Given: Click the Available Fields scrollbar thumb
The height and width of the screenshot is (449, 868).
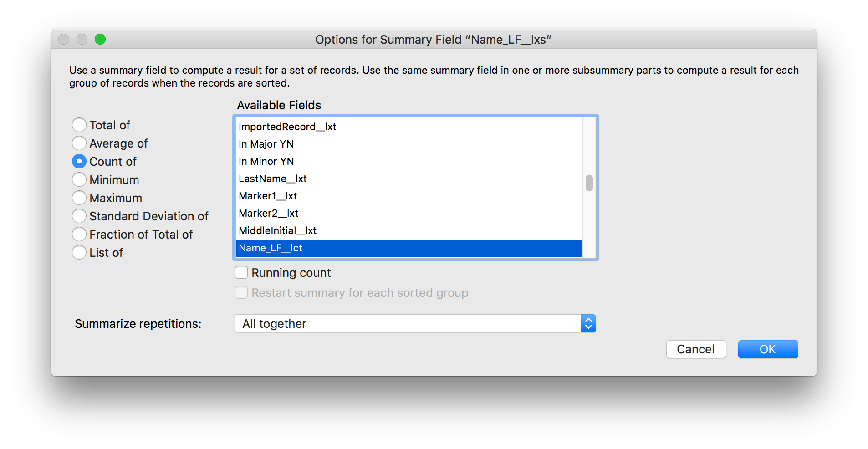Looking at the screenshot, I should coord(589,183).
